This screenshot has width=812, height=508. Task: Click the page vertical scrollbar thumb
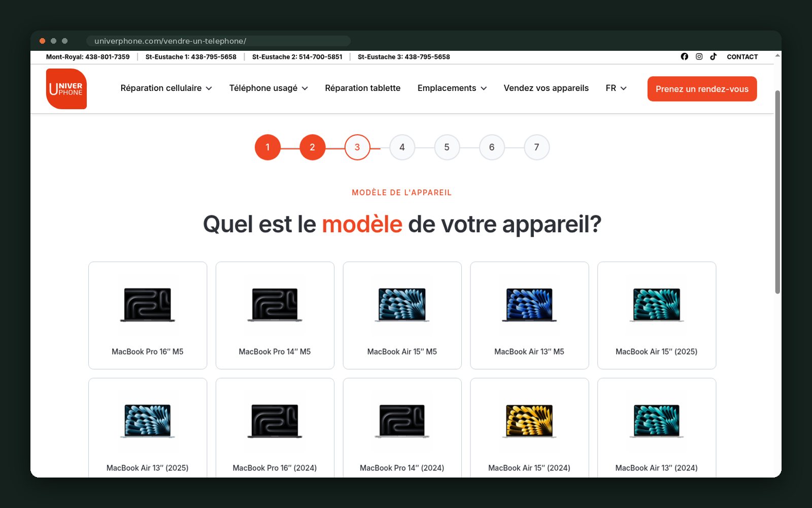777,192
